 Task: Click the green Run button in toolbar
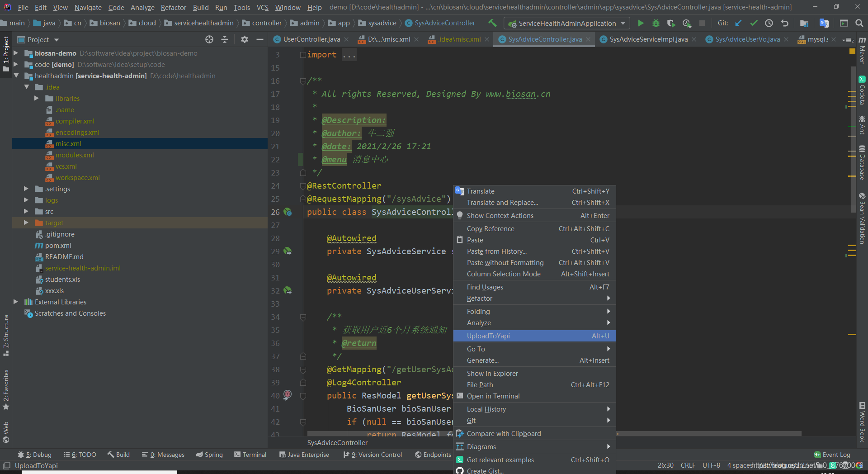(641, 23)
